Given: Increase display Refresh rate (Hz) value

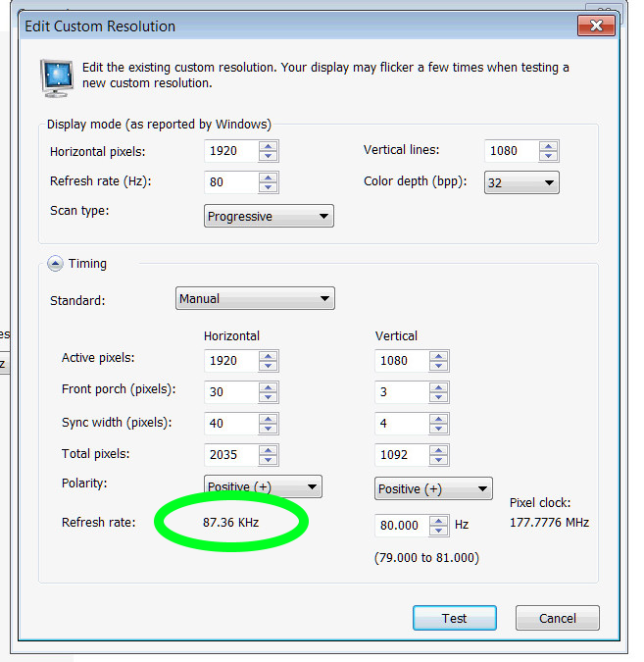Looking at the screenshot, I should pyautogui.click(x=269, y=178).
